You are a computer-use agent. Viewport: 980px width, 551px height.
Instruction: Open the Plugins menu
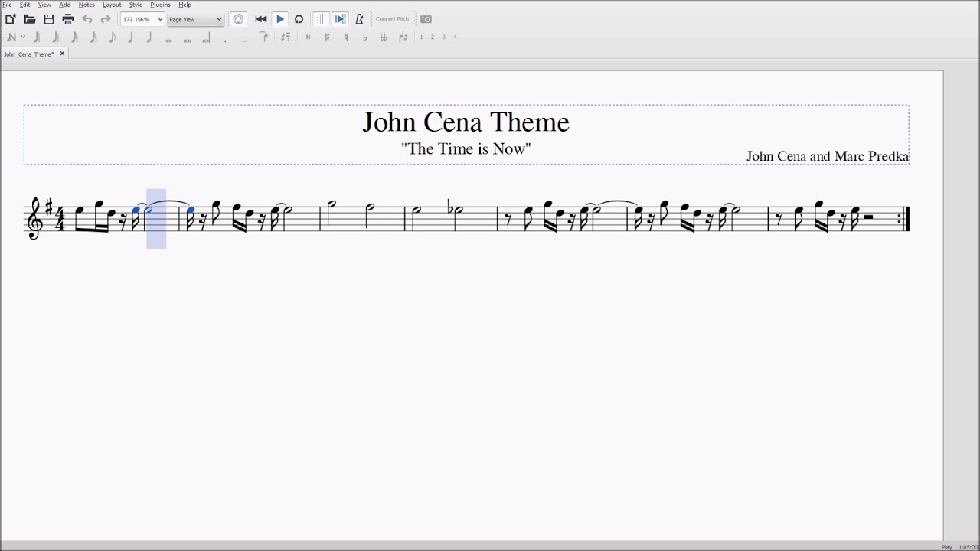coord(160,5)
